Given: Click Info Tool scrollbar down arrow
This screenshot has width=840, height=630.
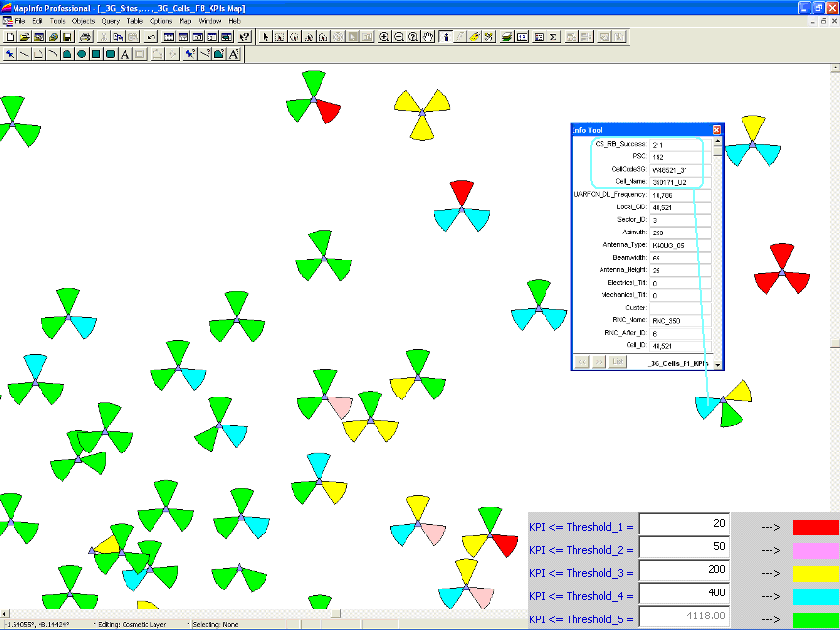Looking at the screenshot, I should pos(717,364).
